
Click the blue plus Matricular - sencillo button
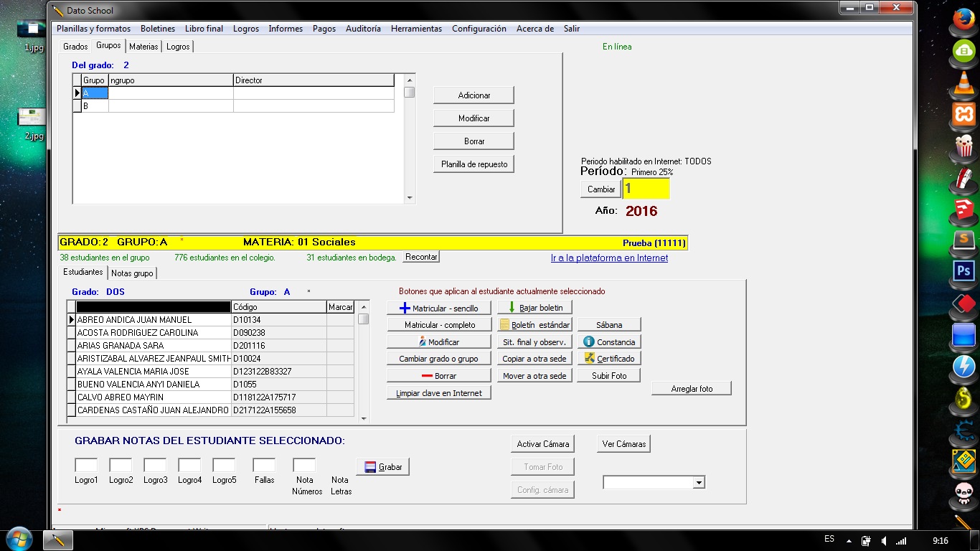coord(439,308)
